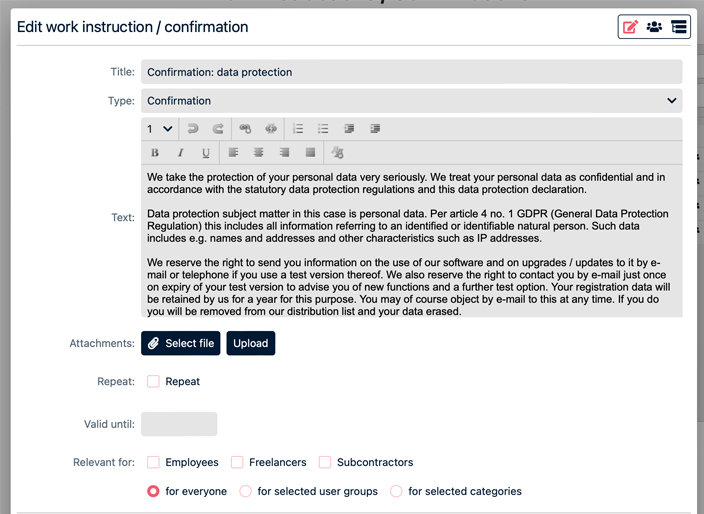The height and width of the screenshot is (514, 704).
Task: Tick the Subcontractors checkbox
Action: click(325, 462)
